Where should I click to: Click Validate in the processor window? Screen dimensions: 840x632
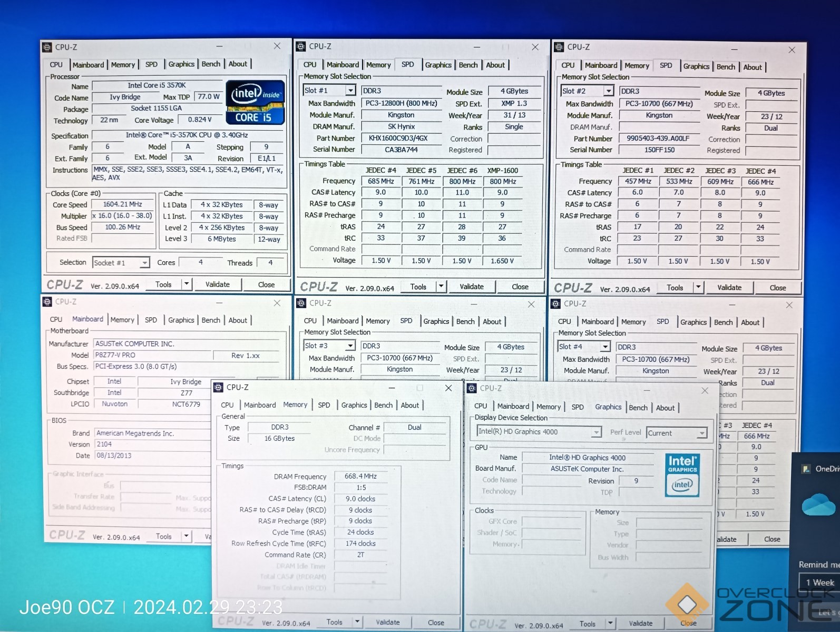pyautogui.click(x=218, y=284)
